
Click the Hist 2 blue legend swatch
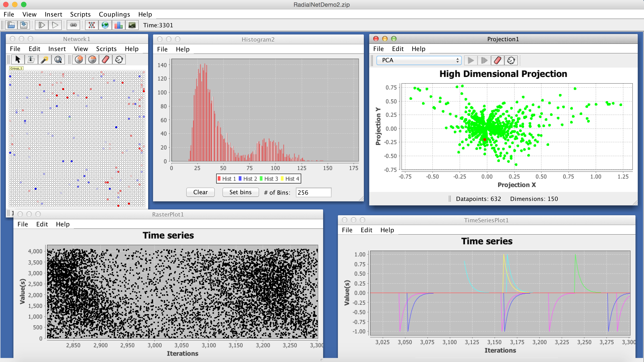(x=240, y=179)
